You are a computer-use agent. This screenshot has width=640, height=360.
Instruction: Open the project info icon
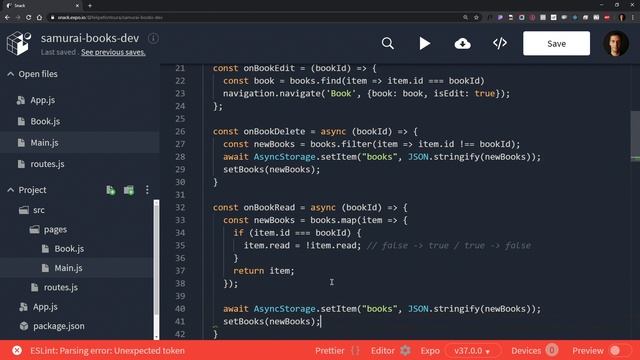153,38
